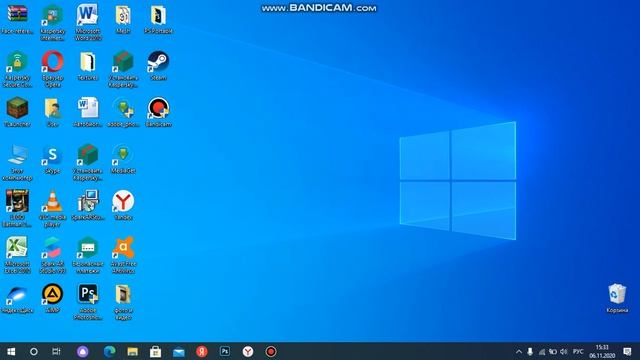Click the red Yandex Я taskbar icon
The height and width of the screenshot is (360, 640).
coord(202,351)
